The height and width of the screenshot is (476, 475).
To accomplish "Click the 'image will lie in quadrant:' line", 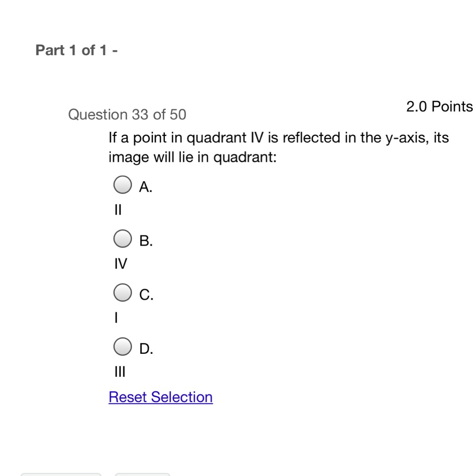I will click(x=192, y=157).
